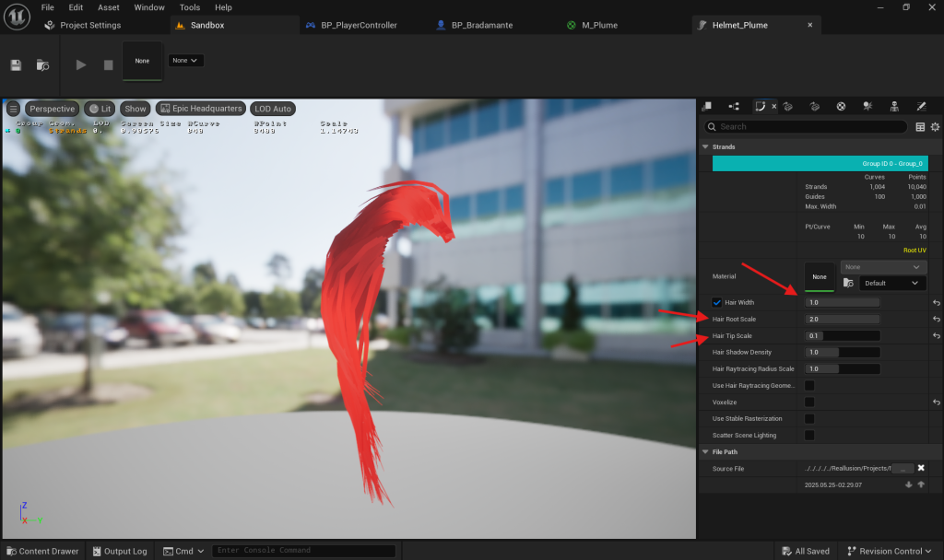Open the Tools menu
The width and height of the screenshot is (944, 560).
pyautogui.click(x=190, y=7)
